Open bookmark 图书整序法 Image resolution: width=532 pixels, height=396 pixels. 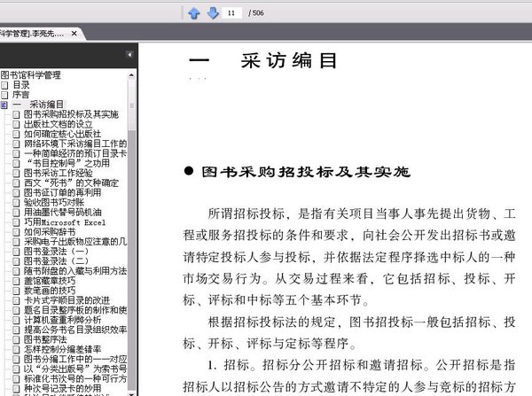[45, 339]
